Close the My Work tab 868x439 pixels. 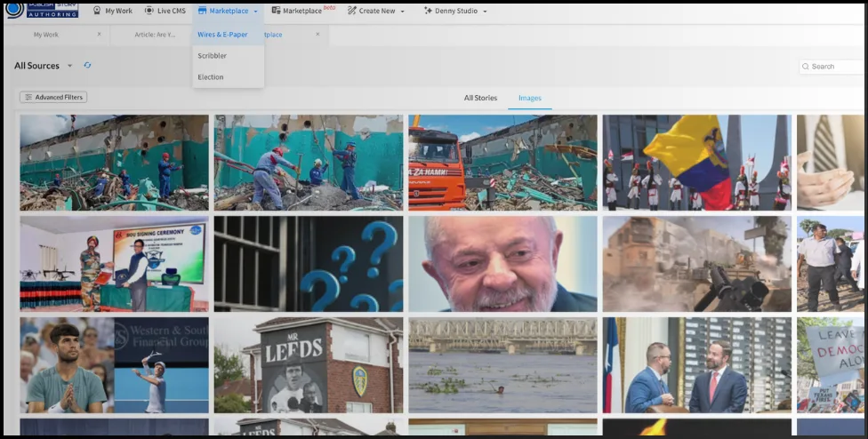click(x=99, y=35)
